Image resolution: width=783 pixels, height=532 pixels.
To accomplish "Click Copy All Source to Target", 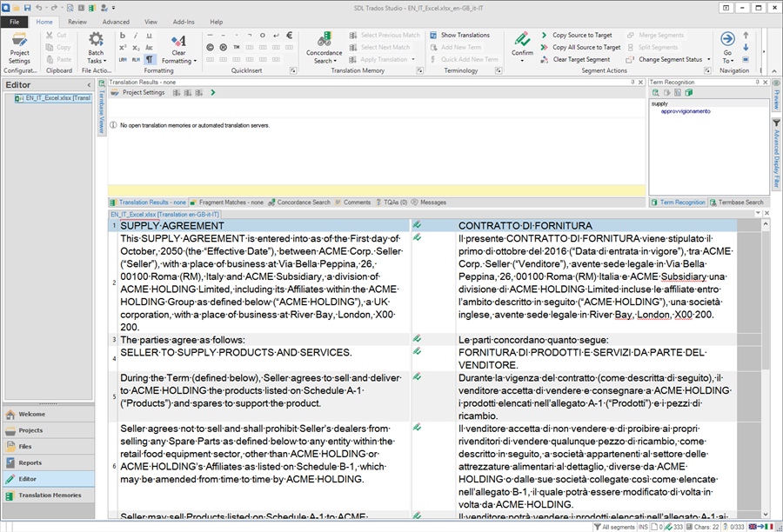I will (580, 47).
